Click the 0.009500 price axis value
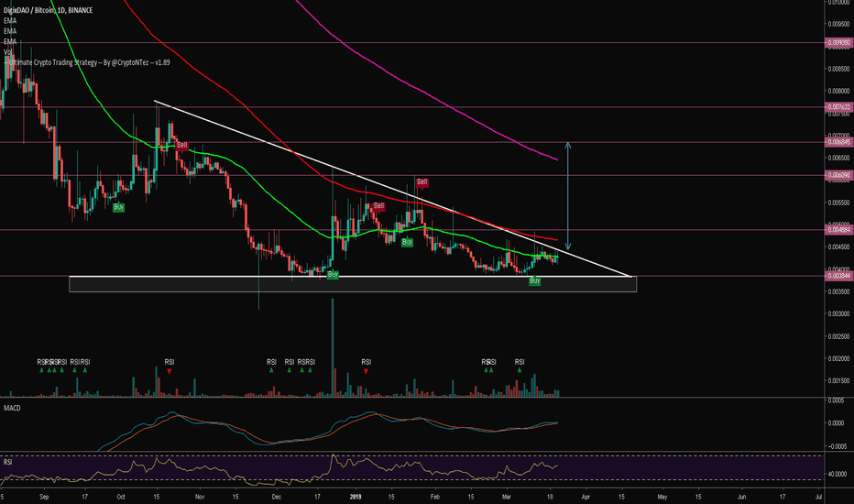Screen dimensions: 854x504 coord(838,24)
